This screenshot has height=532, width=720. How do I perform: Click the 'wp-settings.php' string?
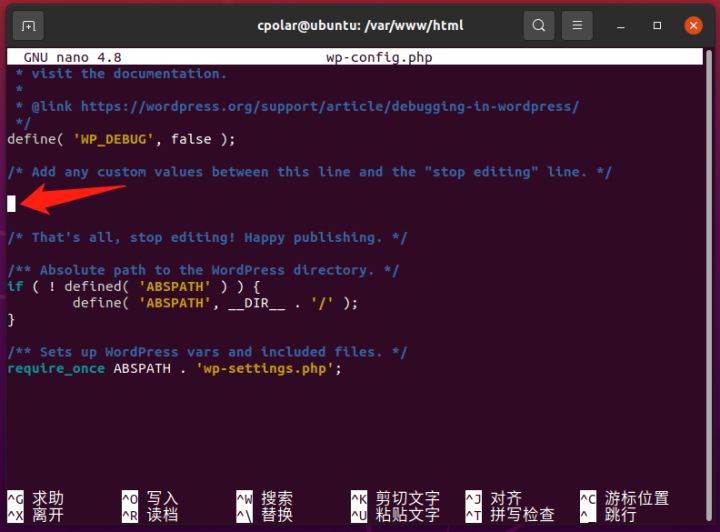pos(264,369)
